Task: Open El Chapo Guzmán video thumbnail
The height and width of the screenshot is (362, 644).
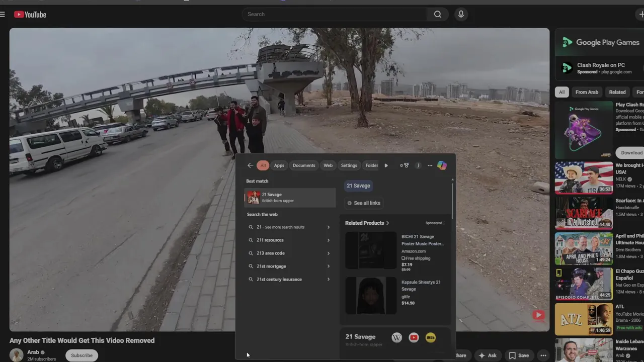Action: point(584,284)
